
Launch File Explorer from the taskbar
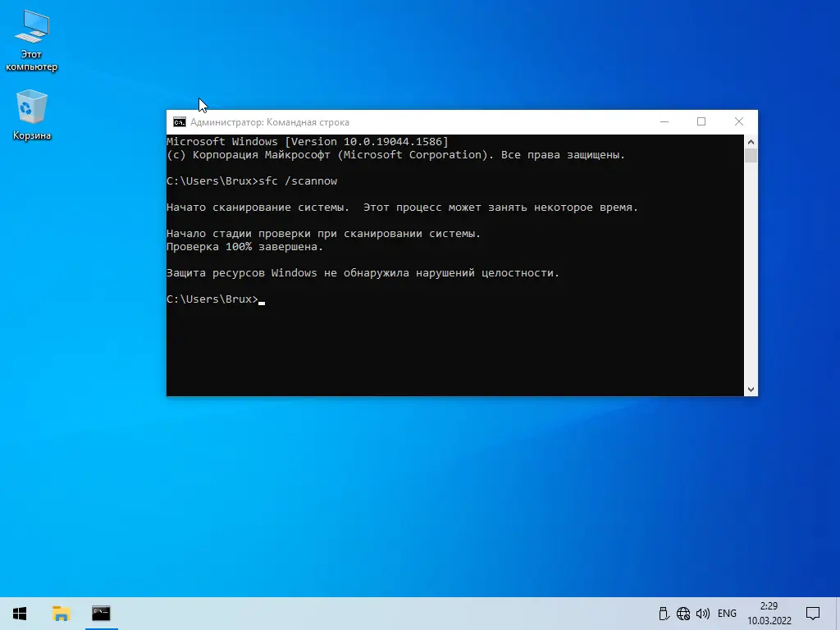tap(61, 613)
